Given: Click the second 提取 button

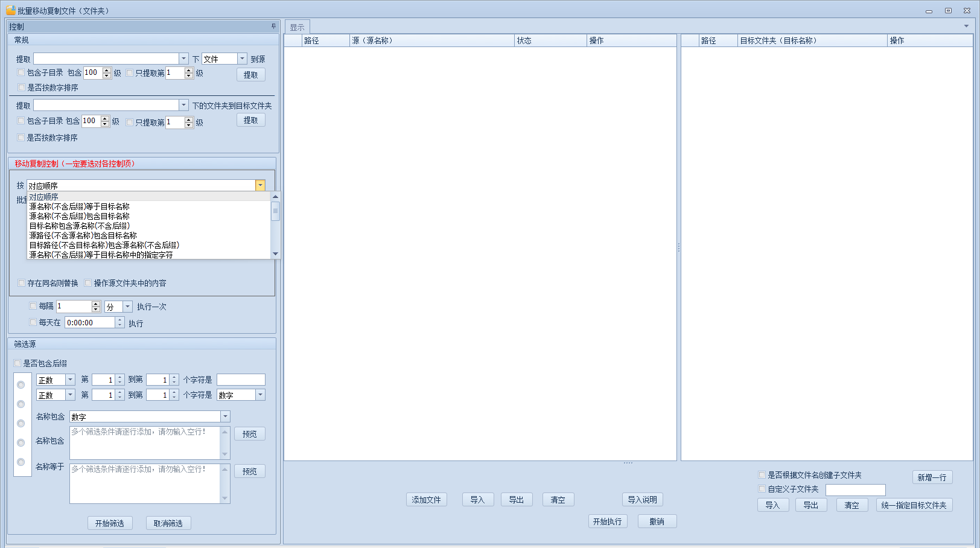Looking at the screenshot, I should 250,120.
